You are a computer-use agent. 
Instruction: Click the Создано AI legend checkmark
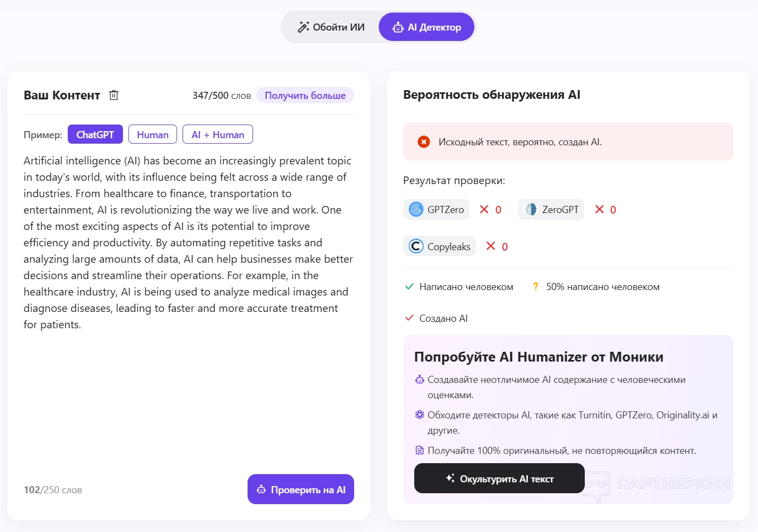pyautogui.click(x=409, y=318)
